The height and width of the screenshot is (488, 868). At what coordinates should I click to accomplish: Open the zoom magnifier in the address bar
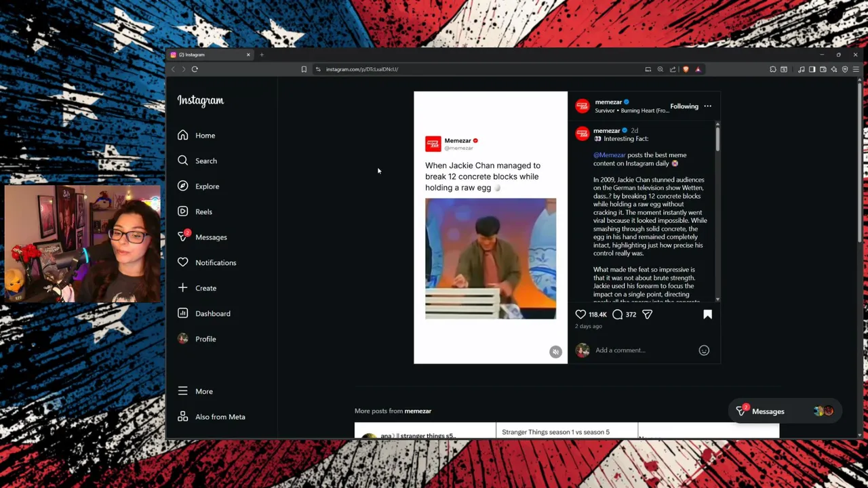[660, 69]
